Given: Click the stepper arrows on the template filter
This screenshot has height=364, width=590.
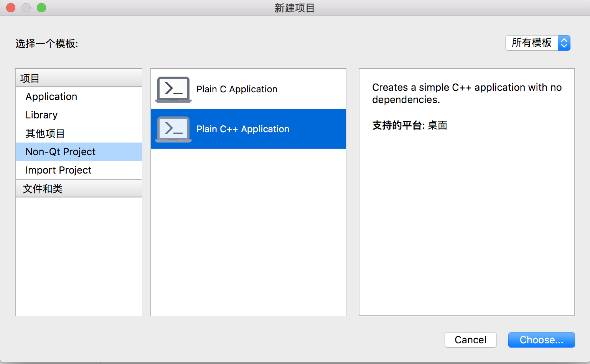Looking at the screenshot, I should 564,43.
